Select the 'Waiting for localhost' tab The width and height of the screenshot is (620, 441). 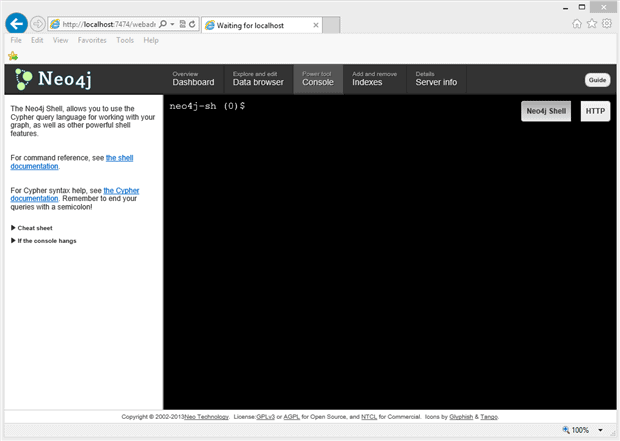coord(262,25)
